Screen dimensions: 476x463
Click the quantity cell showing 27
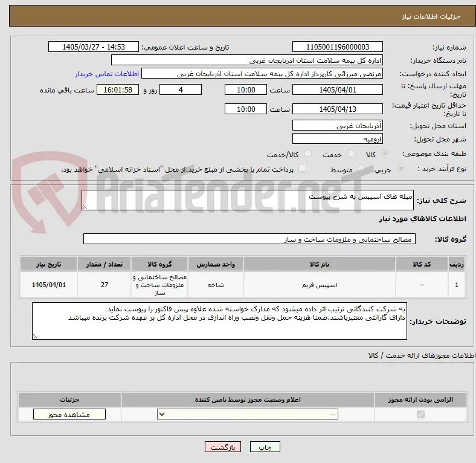(x=104, y=285)
